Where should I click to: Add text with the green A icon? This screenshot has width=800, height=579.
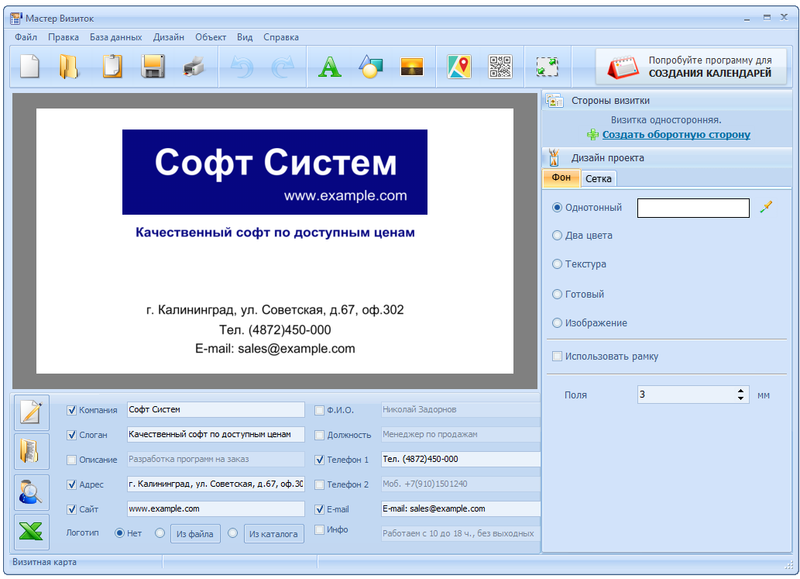pyautogui.click(x=329, y=67)
